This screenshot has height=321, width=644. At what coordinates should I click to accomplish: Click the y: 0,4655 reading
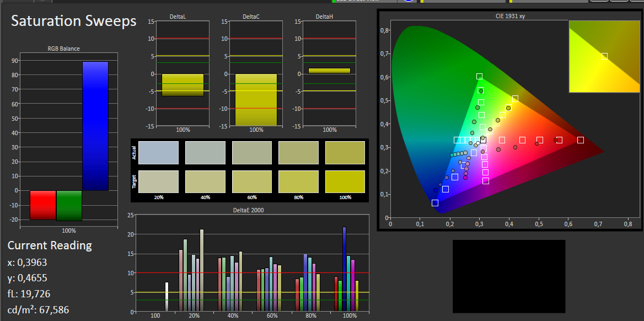tap(27, 278)
